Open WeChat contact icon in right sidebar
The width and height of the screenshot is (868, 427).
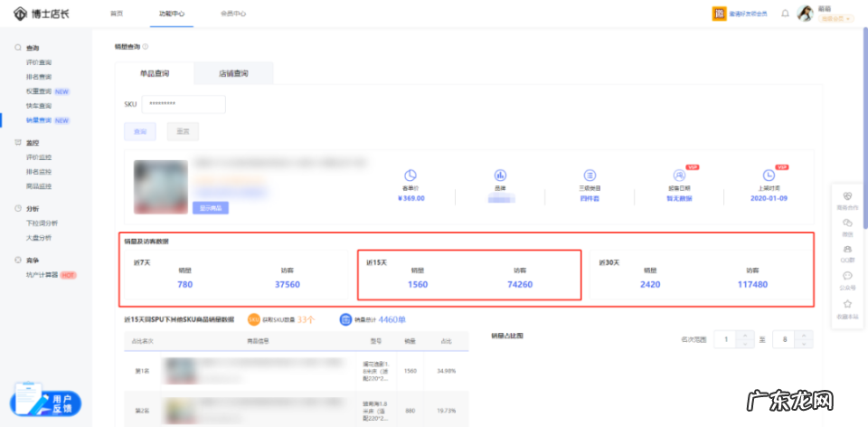point(846,222)
